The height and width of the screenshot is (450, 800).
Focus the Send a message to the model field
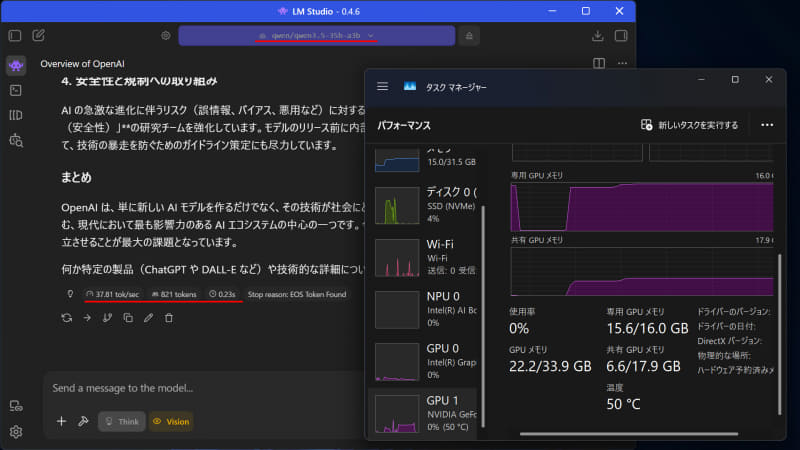(x=204, y=388)
